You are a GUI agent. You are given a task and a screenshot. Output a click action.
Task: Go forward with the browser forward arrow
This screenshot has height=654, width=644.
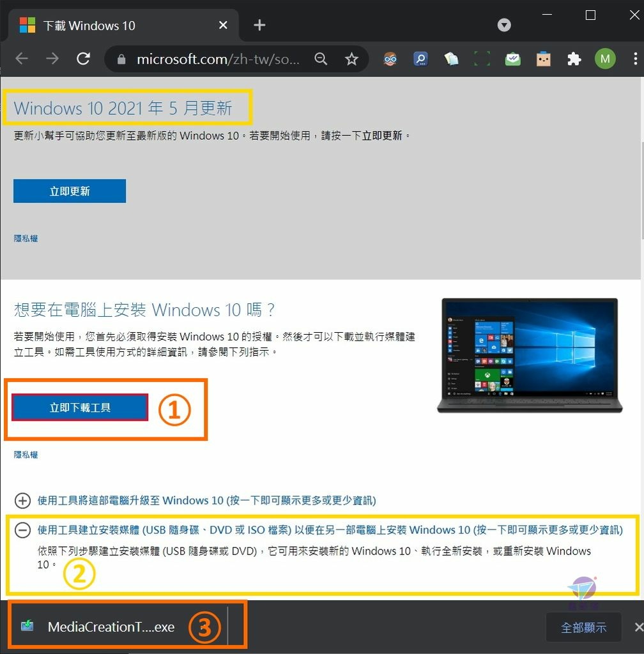(x=52, y=59)
